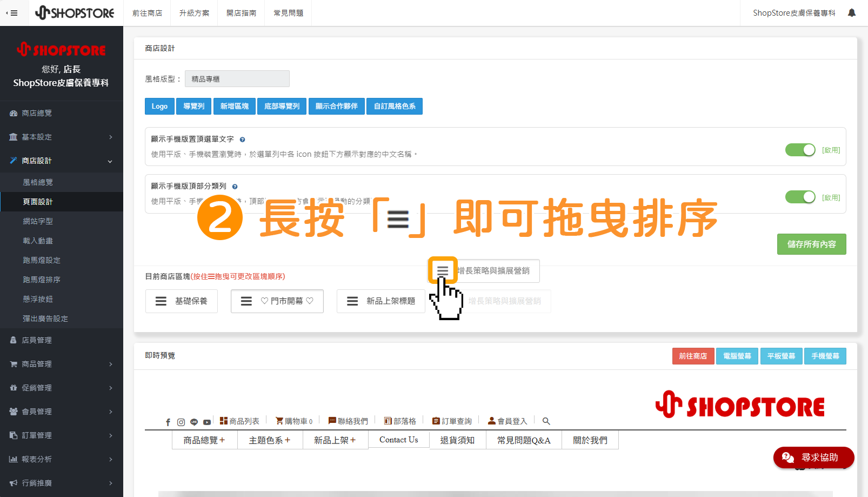Toggle 顯示手機版置頂選單文字 switch

[800, 150]
